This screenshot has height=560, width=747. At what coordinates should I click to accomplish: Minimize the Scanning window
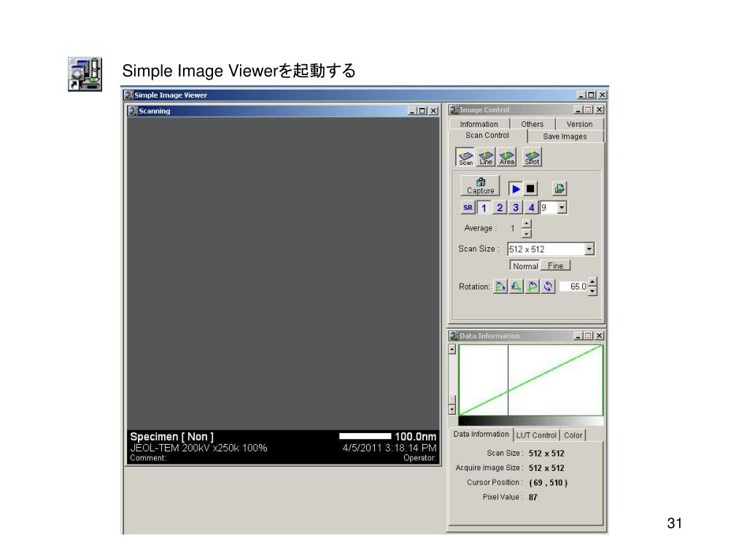point(413,111)
